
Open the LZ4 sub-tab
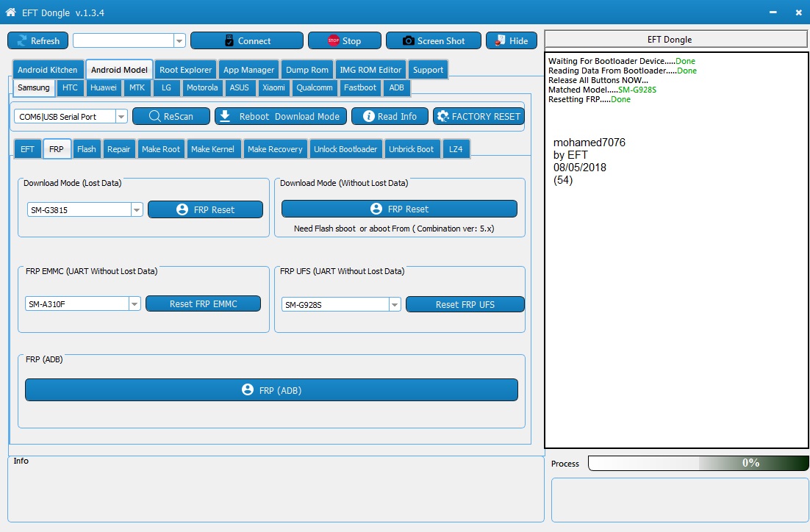point(456,149)
